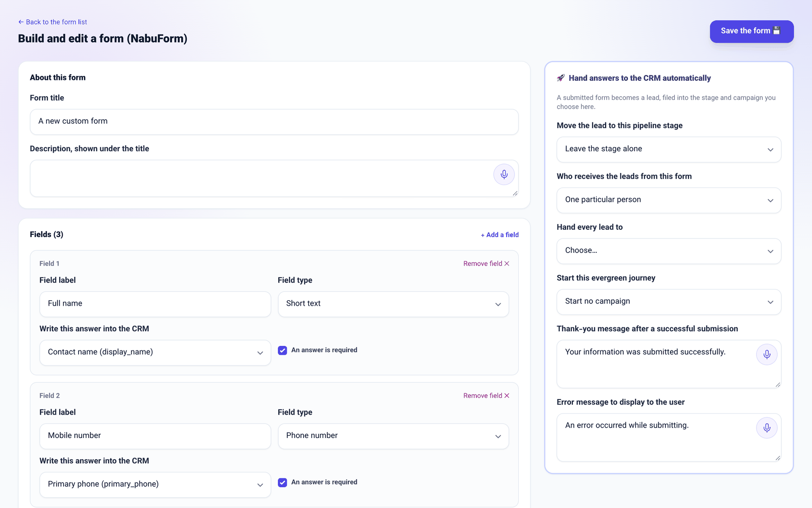Go back to the form list

point(53,22)
